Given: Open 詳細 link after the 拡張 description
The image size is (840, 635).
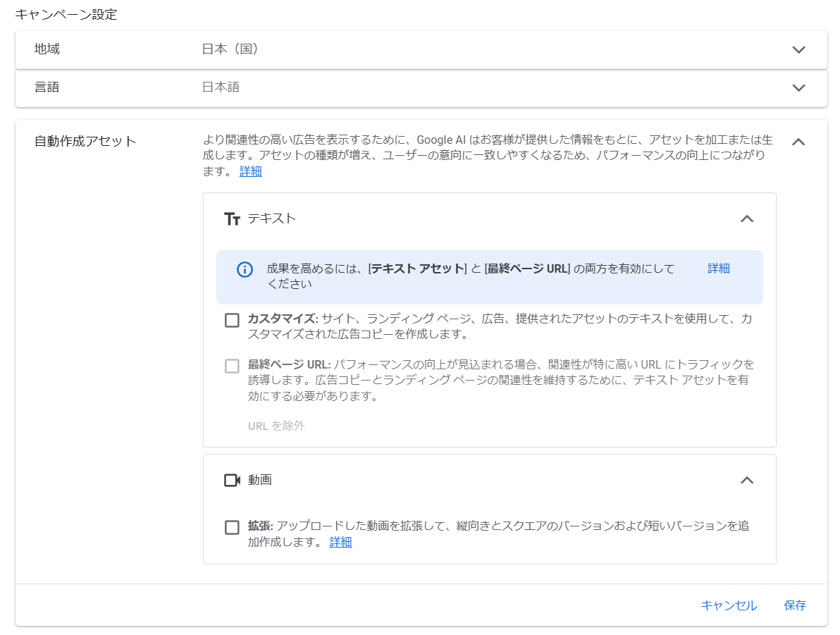Looking at the screenshot, I should (340, 542).
